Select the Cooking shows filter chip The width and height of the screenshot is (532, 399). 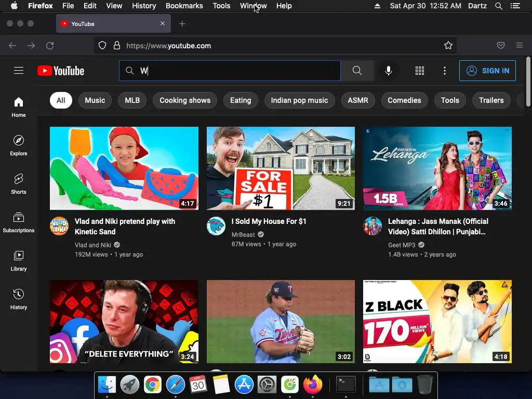coord(185,100)
